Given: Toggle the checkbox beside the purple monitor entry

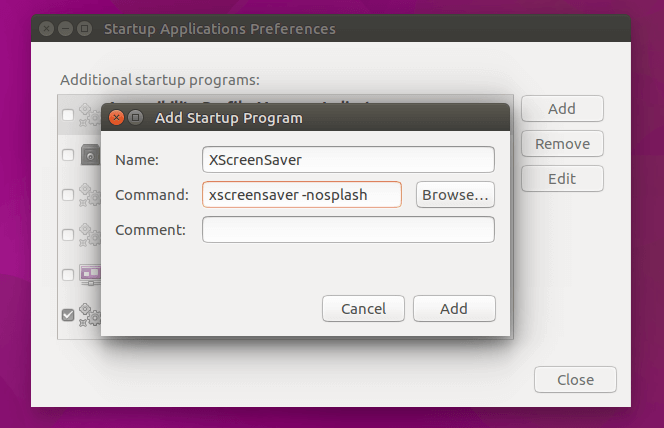Looking at the screenshot, I should 68,275.
